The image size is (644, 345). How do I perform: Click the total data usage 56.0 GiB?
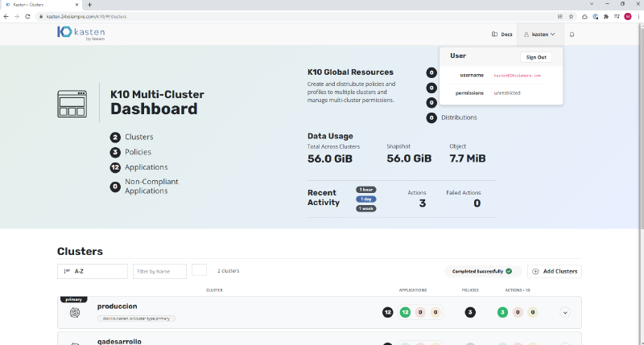pyautogui.click(x=330, y=158)
